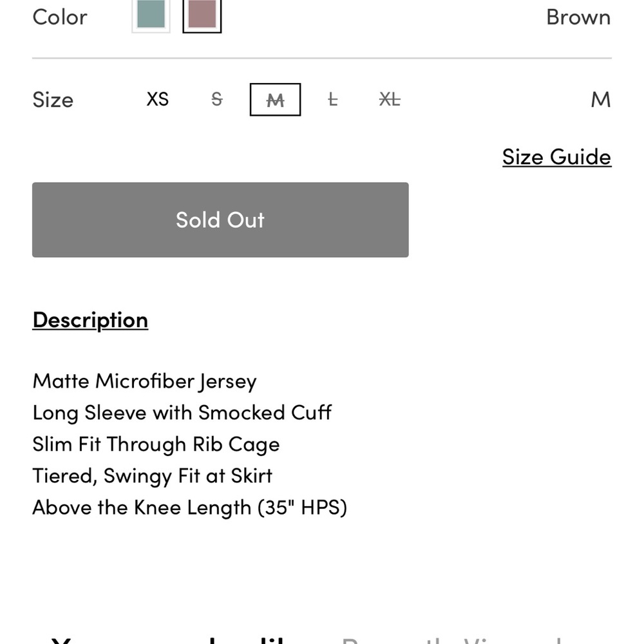Pick the selected size M box

[275, 100]
